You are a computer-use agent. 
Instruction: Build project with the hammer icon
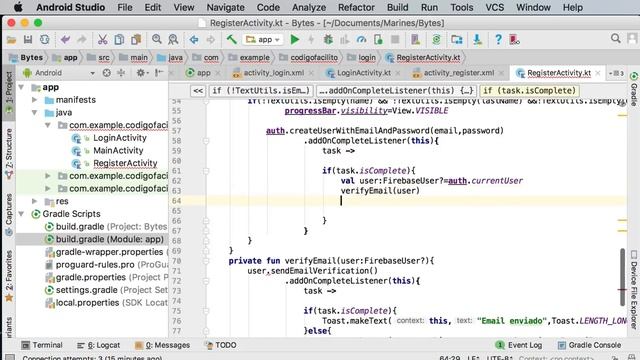[x=231, y=40]
